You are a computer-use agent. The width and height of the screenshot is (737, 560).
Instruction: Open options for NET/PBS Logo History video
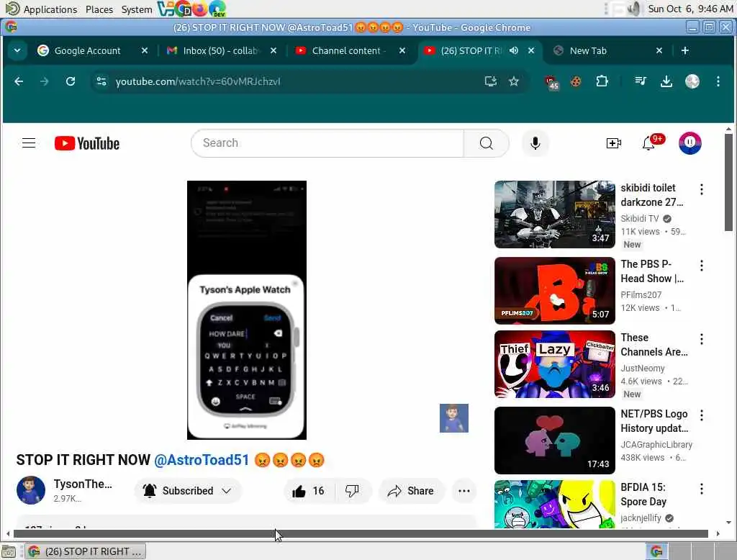[x=701, y=415]
